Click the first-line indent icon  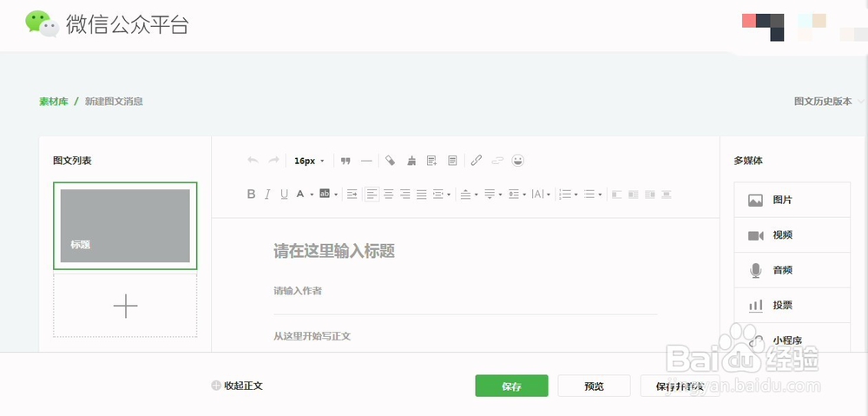352,195
